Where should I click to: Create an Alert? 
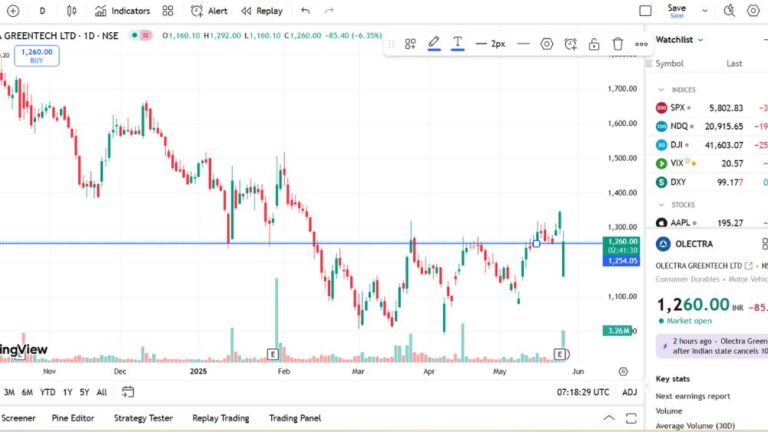(x=209, y=11)
